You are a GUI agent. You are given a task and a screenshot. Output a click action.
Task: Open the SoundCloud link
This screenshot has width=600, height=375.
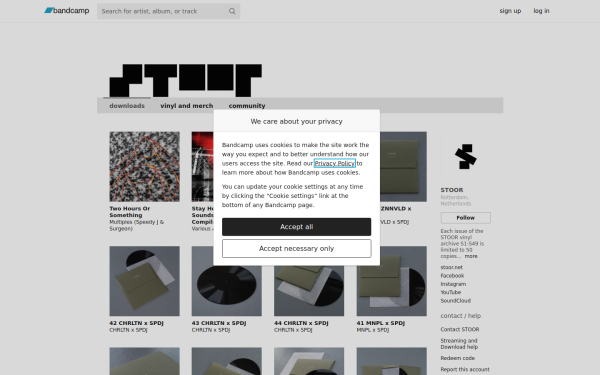click(x=455, y=301)
